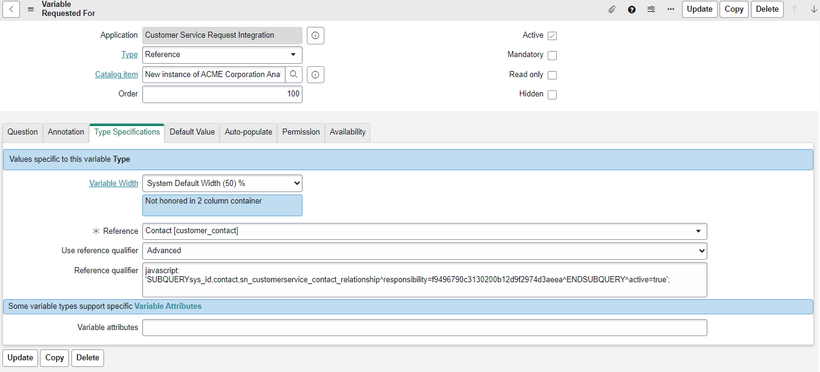Go to next record with down arrow
The width and height of the screenshot is (820, 372).
click(813, 9)
